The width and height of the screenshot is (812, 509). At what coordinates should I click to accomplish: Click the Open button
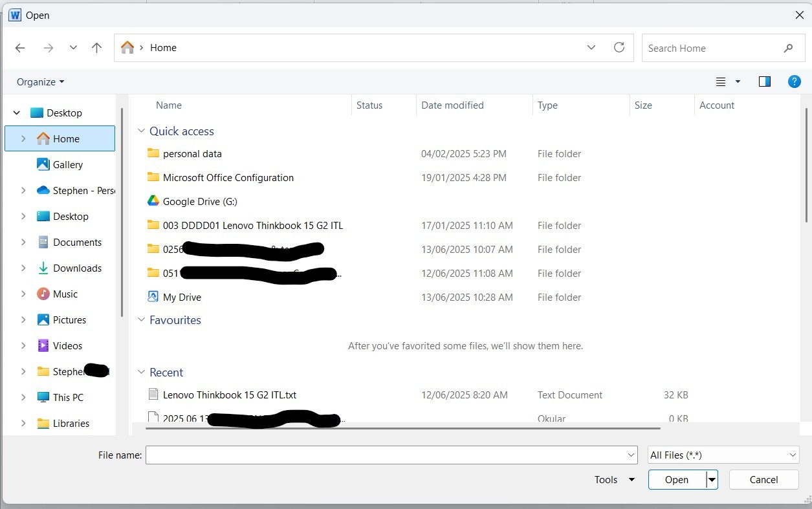[x=676, y=479]
